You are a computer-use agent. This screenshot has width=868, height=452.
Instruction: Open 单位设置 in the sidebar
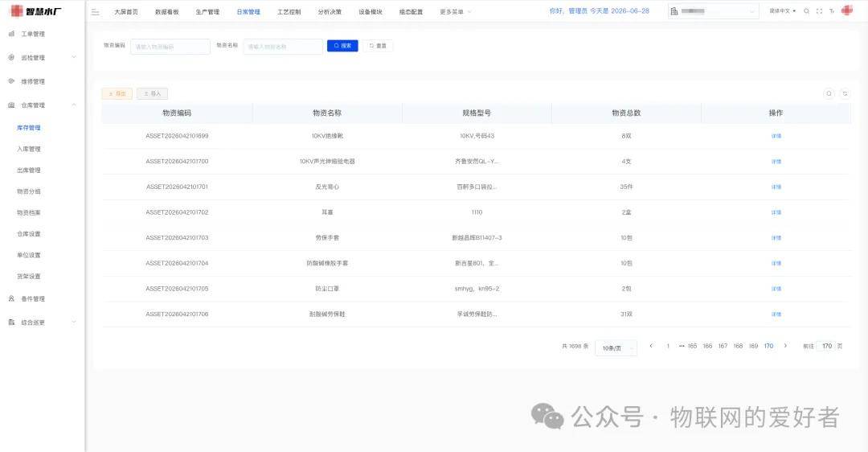click(28, 255)
